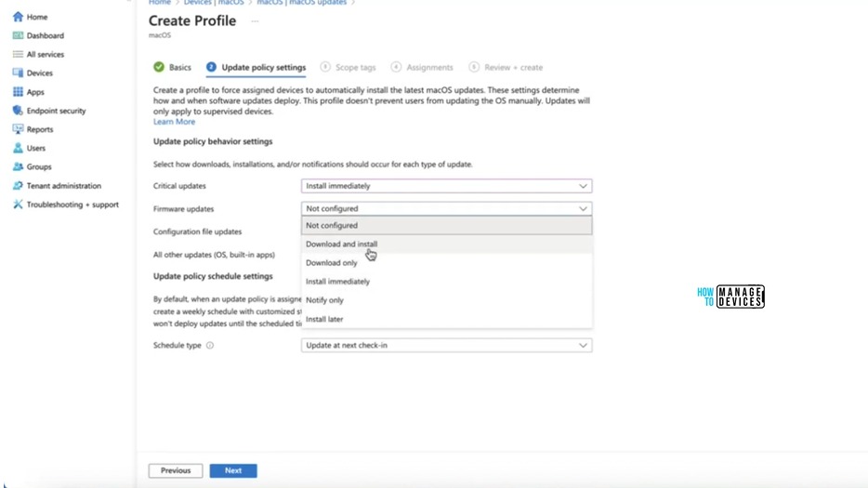Switch to the Basics step tab
Image resolution: width=868 pixels, height=488 pixels.
(172, 68)
